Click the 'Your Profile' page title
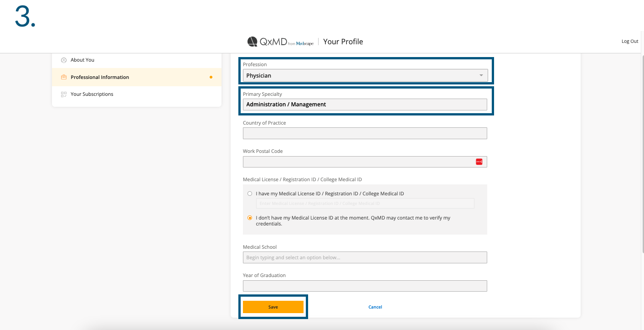This screenshot has width=644, height=330. pyautogui.click(x=343, y=42)
